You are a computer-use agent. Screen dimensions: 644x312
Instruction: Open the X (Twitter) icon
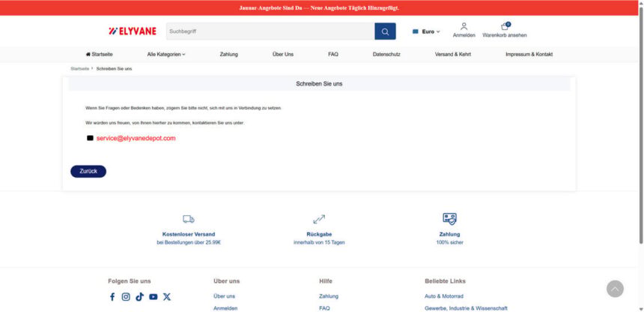click(x=167, y=297)
